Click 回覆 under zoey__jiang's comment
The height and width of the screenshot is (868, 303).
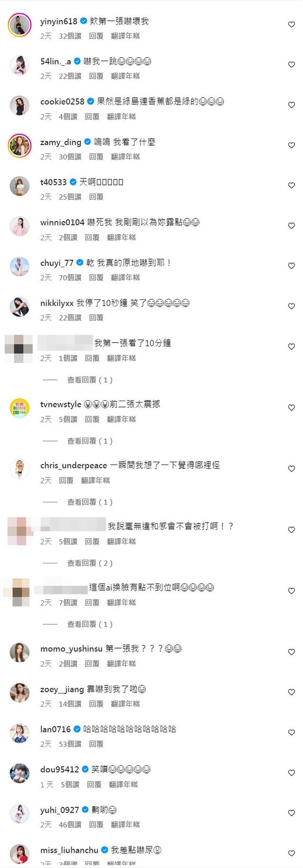coord(96,704)
